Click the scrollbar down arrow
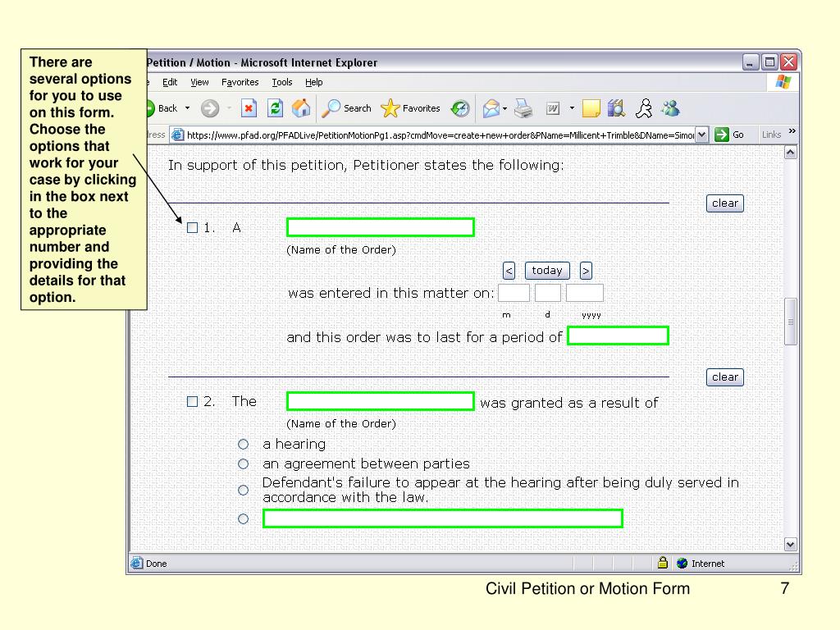The image size is (840, 630). coord(790,545)
